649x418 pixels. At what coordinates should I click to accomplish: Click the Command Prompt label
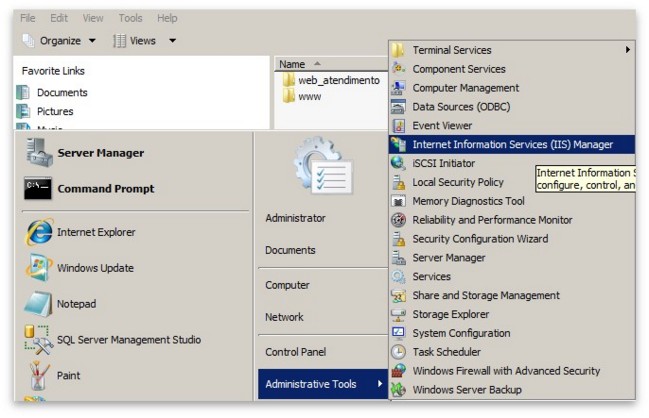click(x=106, y=189)
